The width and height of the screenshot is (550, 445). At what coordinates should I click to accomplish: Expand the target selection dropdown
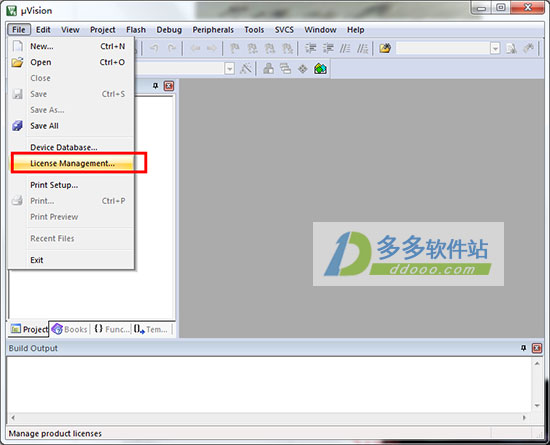click(x=229, y=69)
